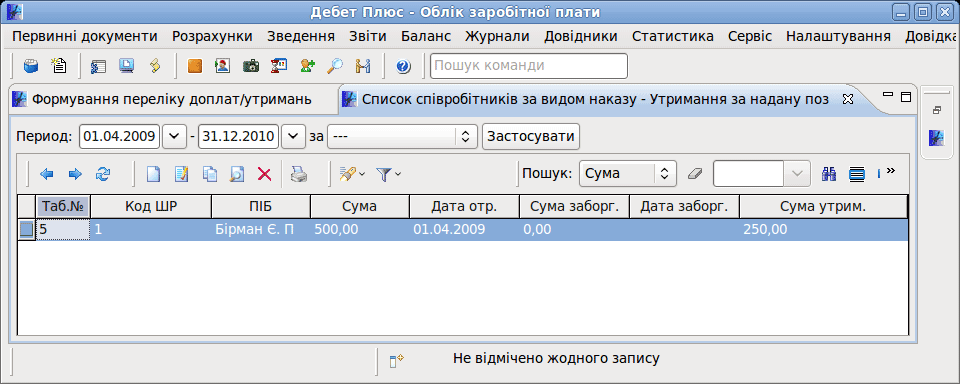Expand the search value dropdown arrow
The width and height of the screenshot is (960, 384).
pyautogui.click(x=797, y=174)
